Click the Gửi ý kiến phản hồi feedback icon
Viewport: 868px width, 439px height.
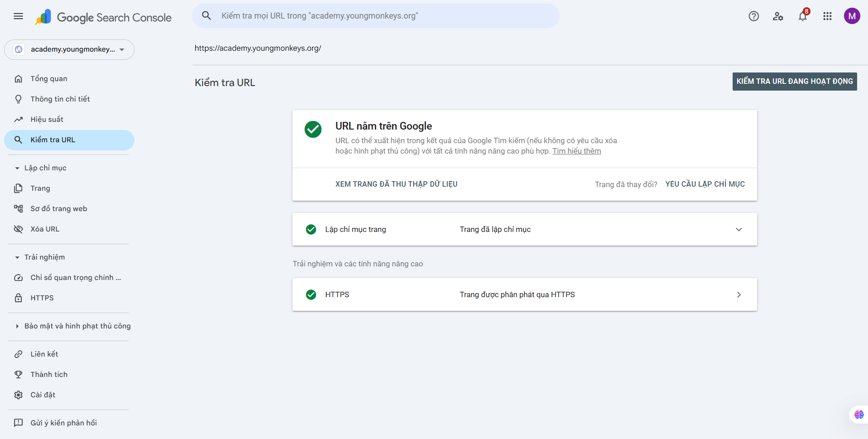click(x=18, y=423)
